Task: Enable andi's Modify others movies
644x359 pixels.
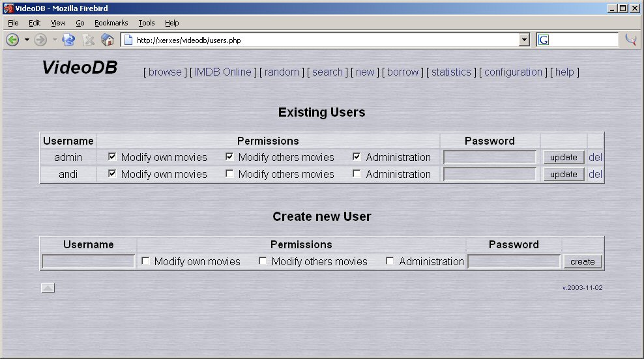Action: pyautogui.click(x=229, y=173)
